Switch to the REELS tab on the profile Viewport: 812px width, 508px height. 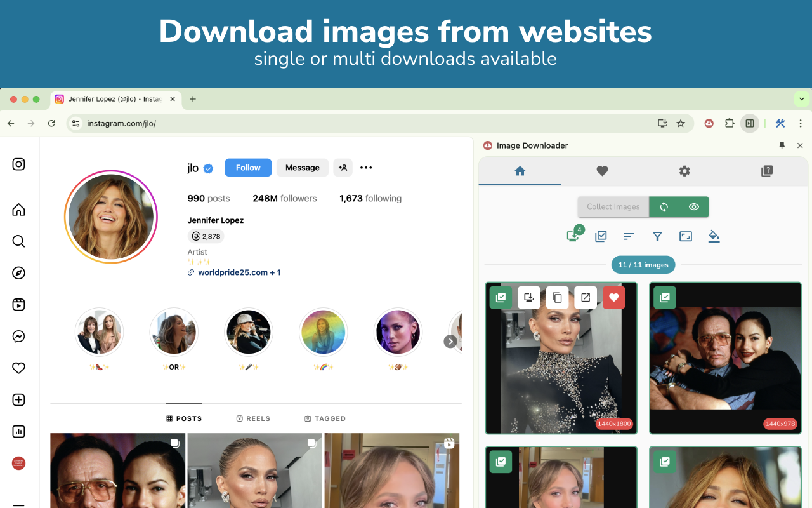pyautogui.click(x=253, y=418)
